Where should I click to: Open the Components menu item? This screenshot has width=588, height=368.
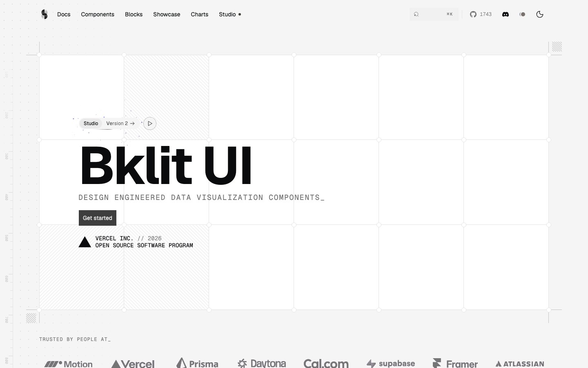pos(98,14)
